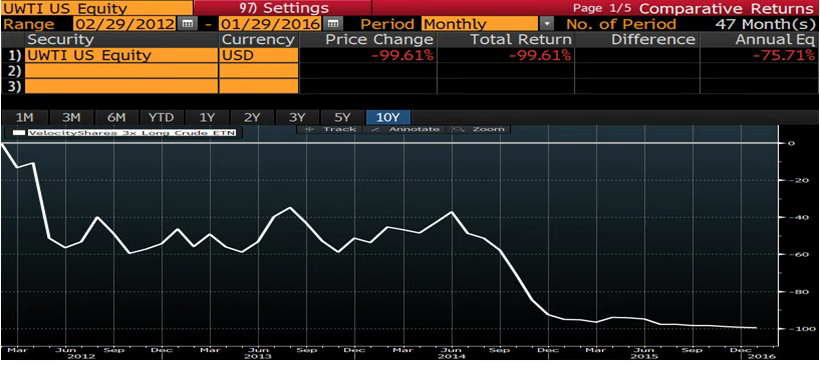The width and height of the screenshot is (820, 365).
Task: Edit the range start date 02/29/2012
Action: (x=124, y=24)
